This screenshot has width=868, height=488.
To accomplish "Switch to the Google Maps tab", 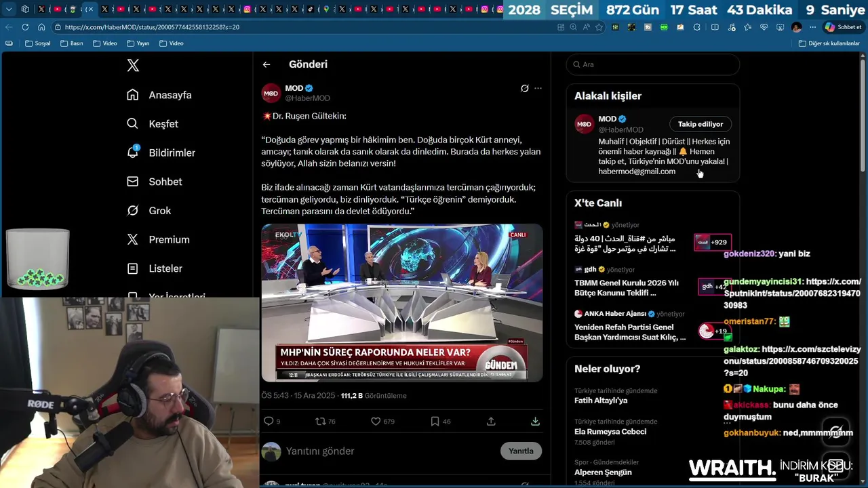I will click(326, 9).
